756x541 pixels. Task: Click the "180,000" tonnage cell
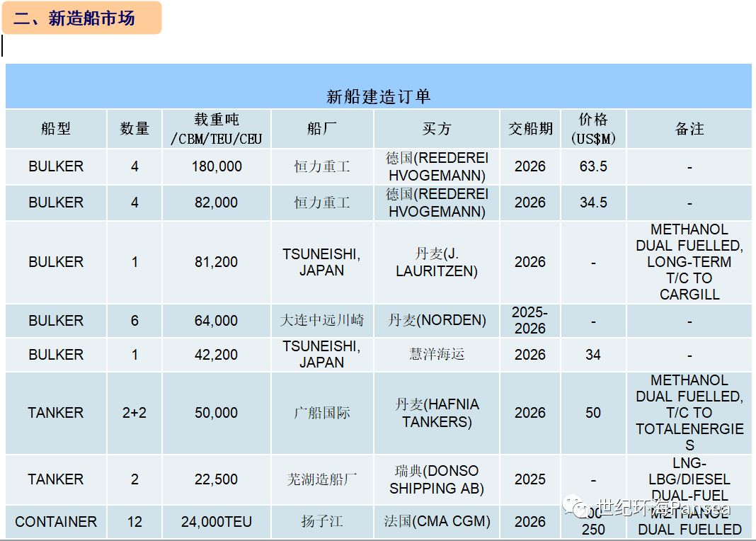217,166
